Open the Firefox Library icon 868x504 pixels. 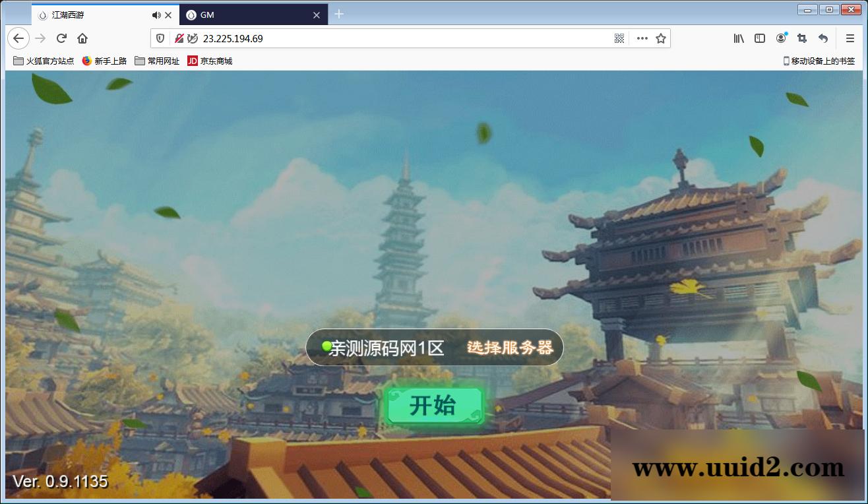point(738,38)
